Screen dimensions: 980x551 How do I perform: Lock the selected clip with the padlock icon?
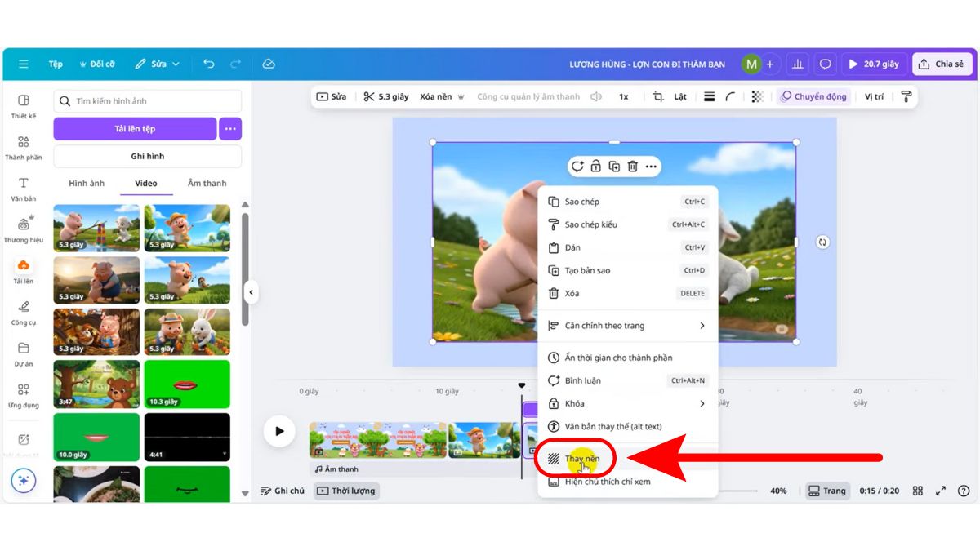coord(595,166)
